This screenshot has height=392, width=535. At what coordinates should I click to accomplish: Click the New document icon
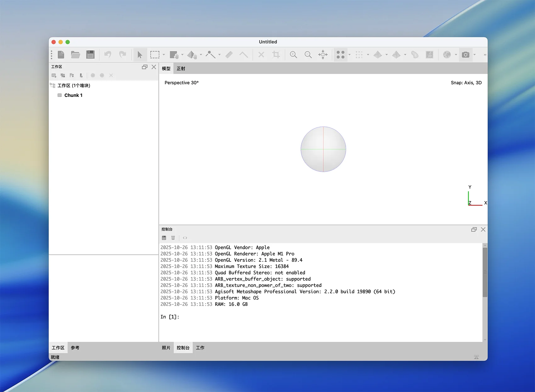(61, 55)
